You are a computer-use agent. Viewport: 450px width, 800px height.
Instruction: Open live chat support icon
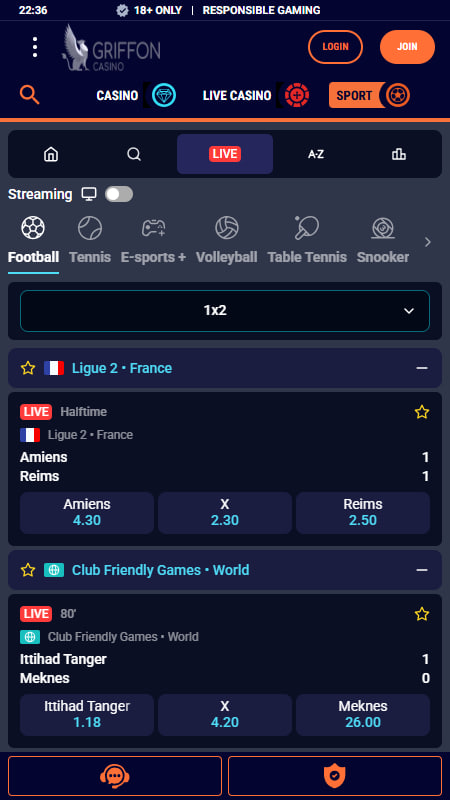[x=115, y=776]
